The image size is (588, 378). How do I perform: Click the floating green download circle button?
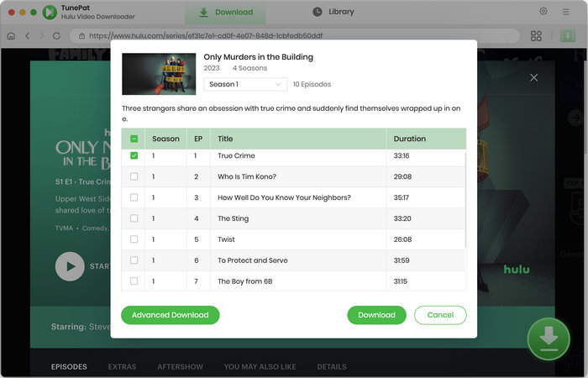[549, 339]
